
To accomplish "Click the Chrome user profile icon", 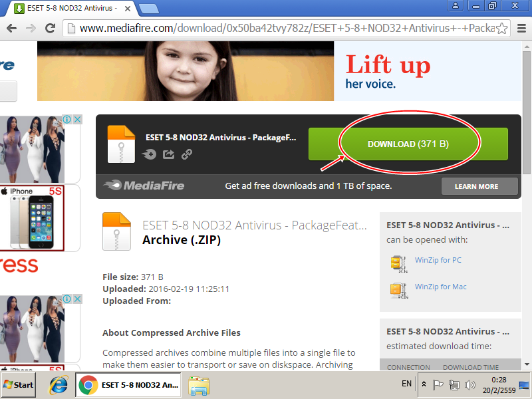I will coord(456,5).
